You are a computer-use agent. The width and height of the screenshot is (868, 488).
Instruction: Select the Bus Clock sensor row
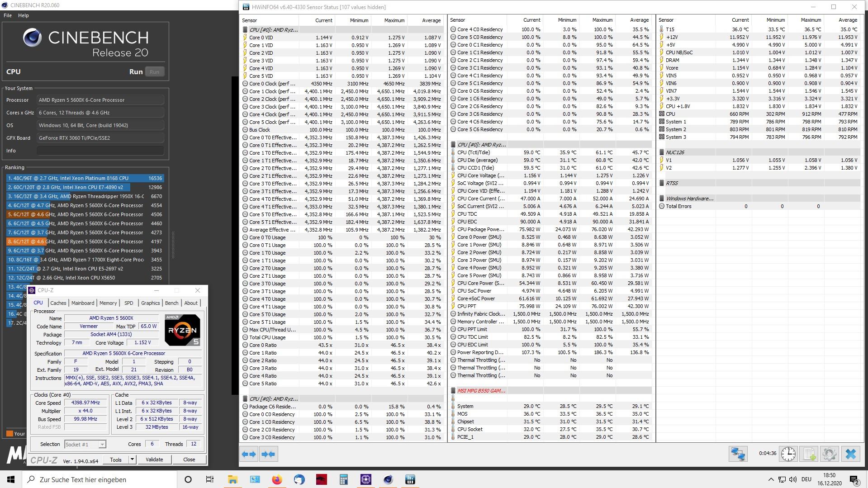click(342, 130)
